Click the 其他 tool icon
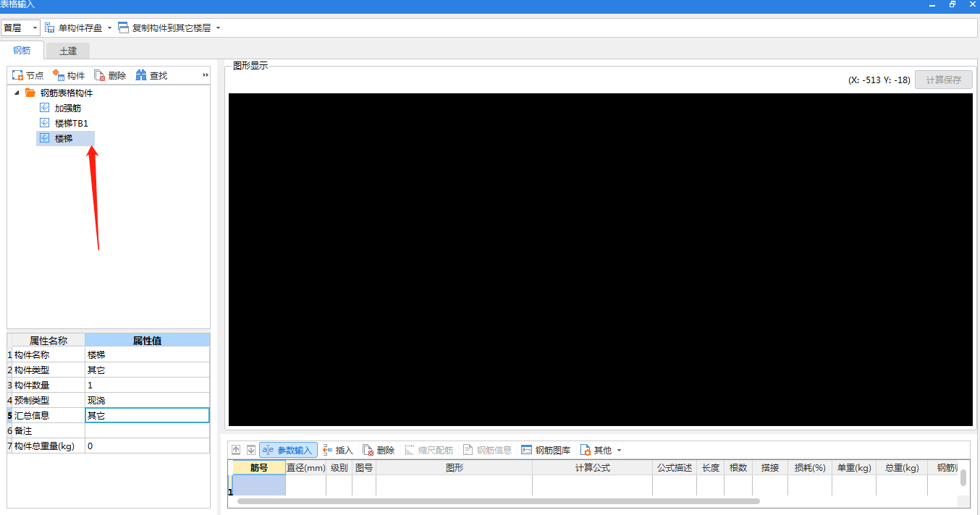Viewport: 980px width, 515px height. [x=585, y=450]
